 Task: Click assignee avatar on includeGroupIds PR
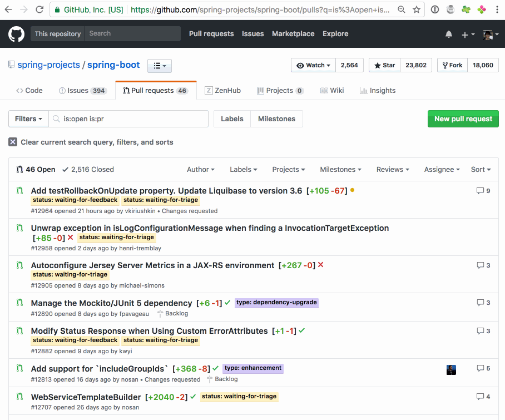coord(451,370)
